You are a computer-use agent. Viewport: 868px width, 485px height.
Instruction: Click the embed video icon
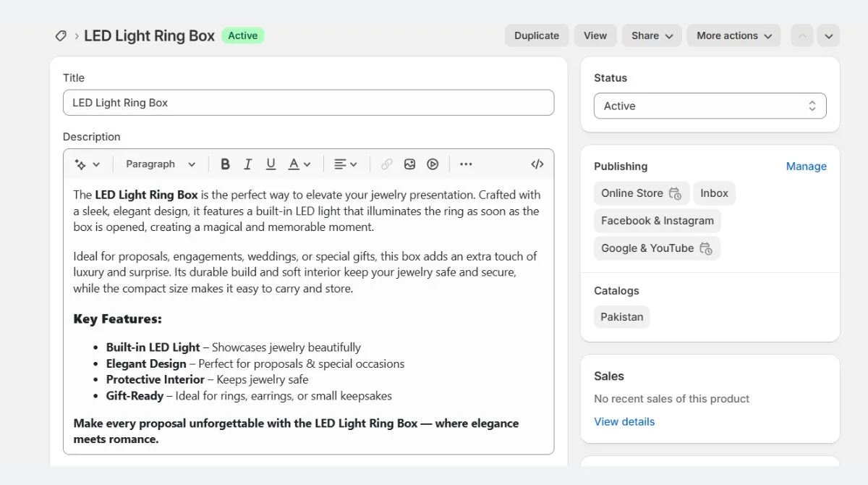[x=433, y=164]
